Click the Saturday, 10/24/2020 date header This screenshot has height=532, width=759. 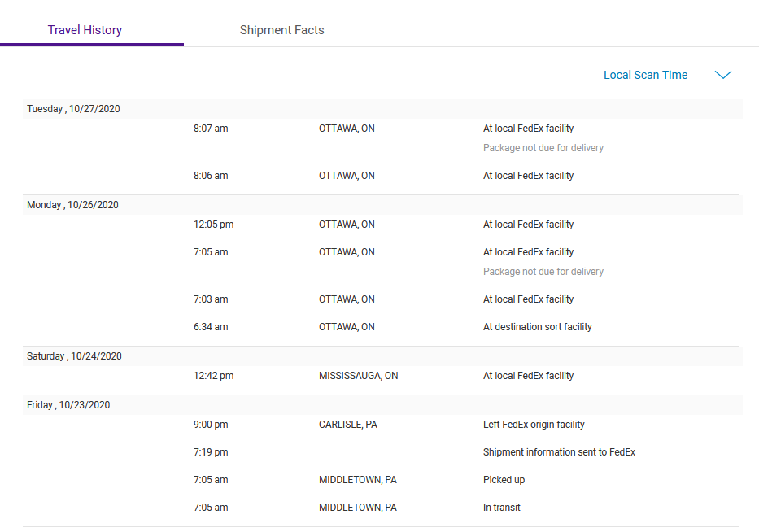74,356
